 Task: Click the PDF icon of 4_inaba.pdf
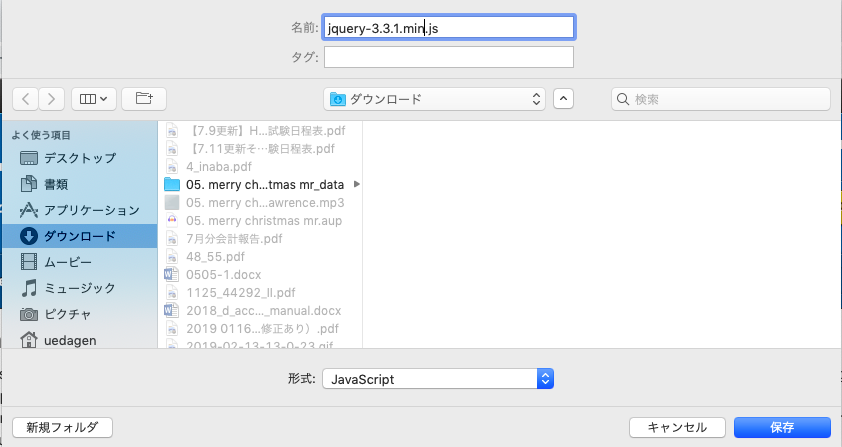coord(172,167)
